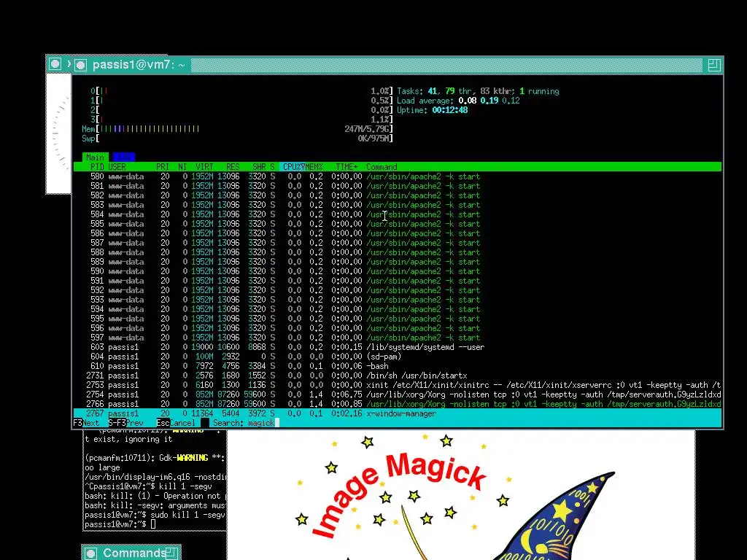747x560 pixels.
Task: Switch to the I/O tab in htop
Action: click(x=124, y=157)
